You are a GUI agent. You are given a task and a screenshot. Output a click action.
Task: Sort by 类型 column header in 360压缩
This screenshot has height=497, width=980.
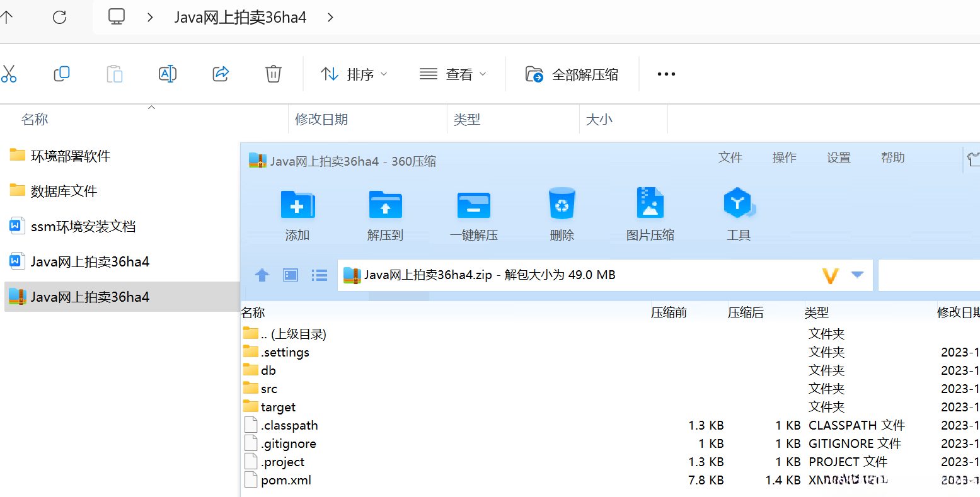coord(817,312)
